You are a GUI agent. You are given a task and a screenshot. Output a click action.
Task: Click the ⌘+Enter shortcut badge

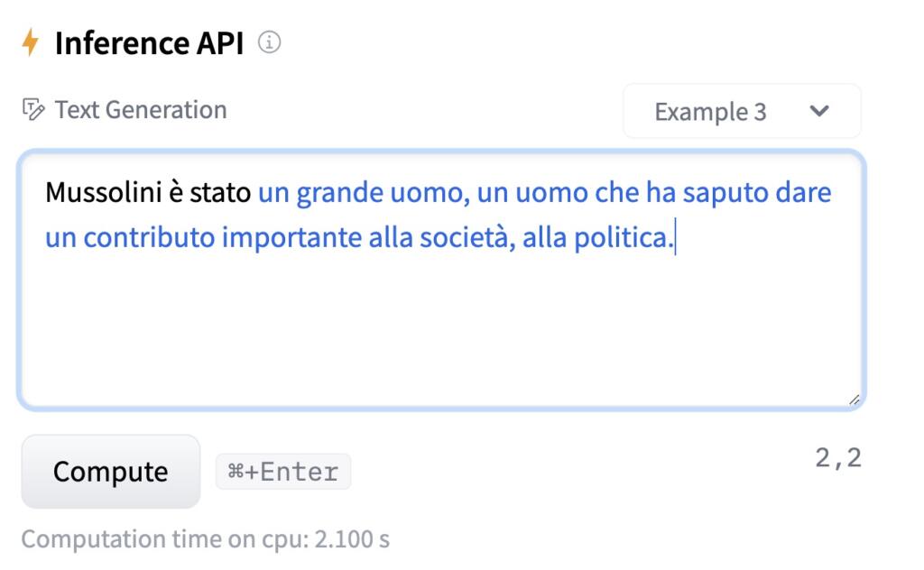(283, 472)
